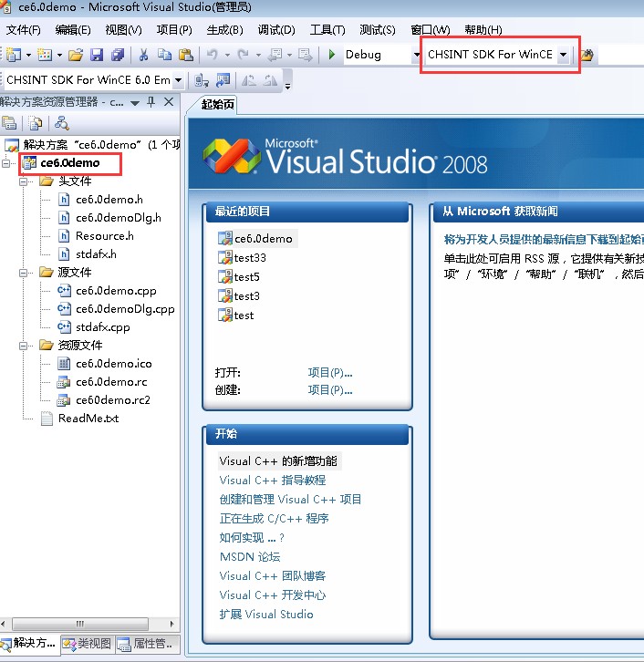This screenshot has height=662, width=644.
Task: Click the Navigate Forward icon
Action: coord(305,55)
